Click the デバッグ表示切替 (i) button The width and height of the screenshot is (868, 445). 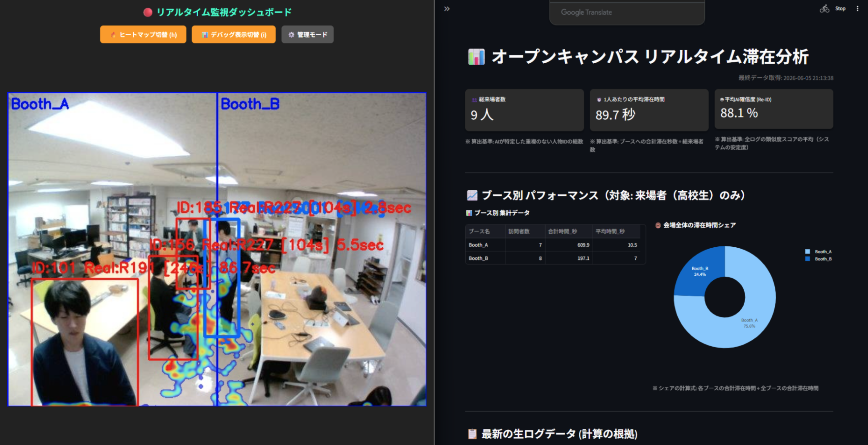tap(233, 34)
